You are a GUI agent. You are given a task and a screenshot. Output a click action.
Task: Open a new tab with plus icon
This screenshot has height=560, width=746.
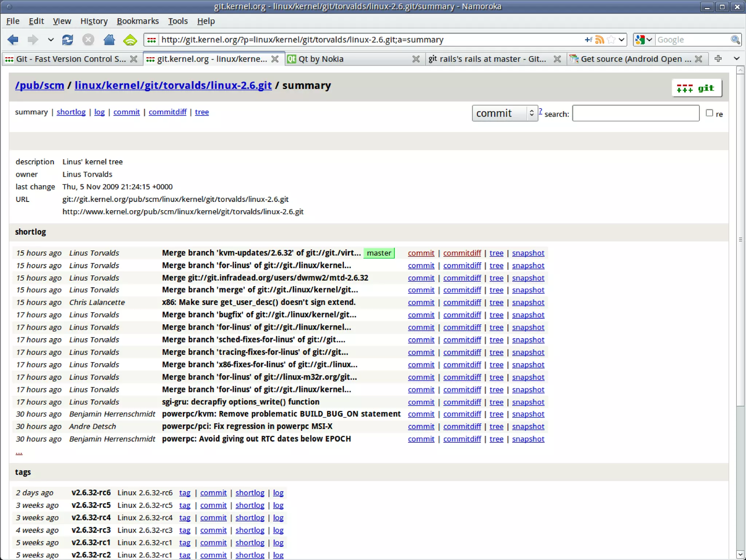tap(718, 59)
